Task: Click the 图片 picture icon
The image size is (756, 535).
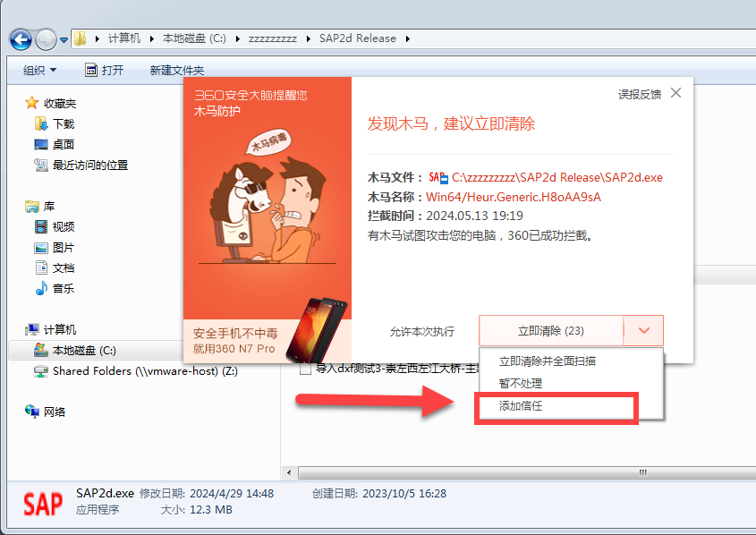Action: 41,248
